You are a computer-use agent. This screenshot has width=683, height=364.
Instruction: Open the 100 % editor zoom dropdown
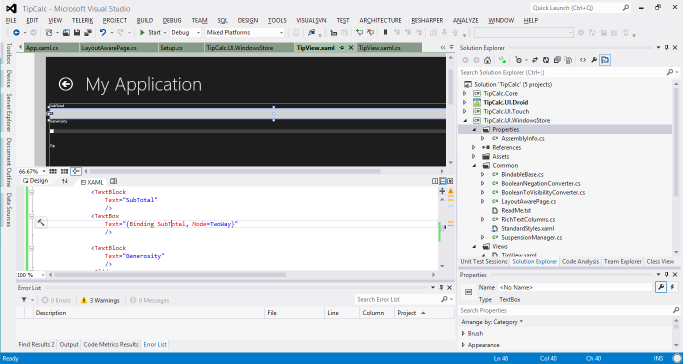pyautogui.click(x=43, y=275)
